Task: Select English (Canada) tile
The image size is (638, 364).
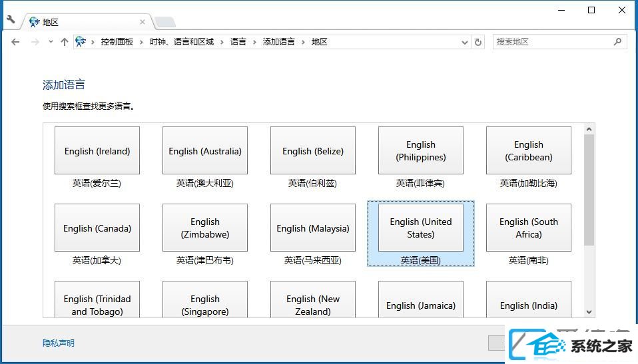Action: [97, 228]
